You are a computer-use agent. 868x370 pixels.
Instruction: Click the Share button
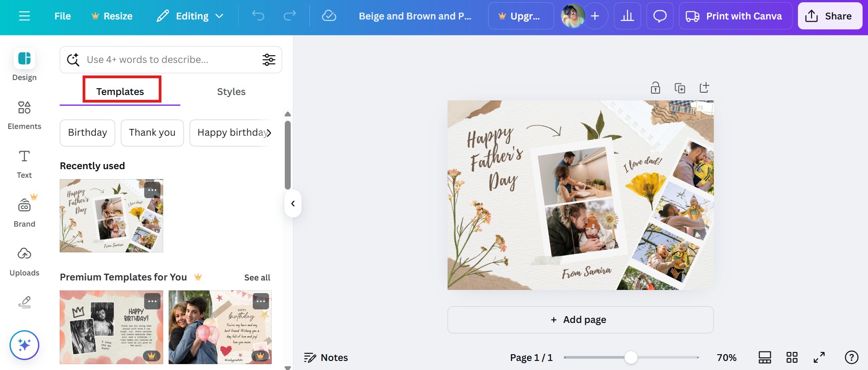[830, 16]
